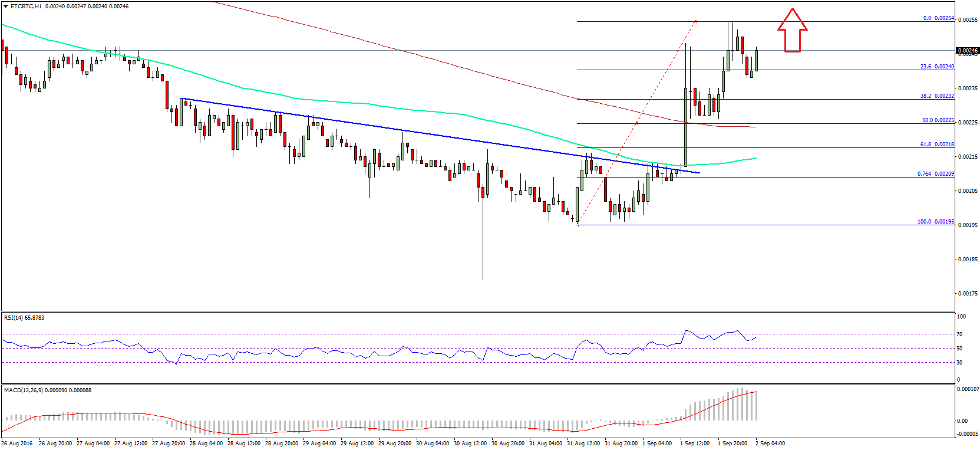The width and height of the screenshot is (980, 450).
Task: Click the time label "30 Aug 12:00"
Action: 470,444
